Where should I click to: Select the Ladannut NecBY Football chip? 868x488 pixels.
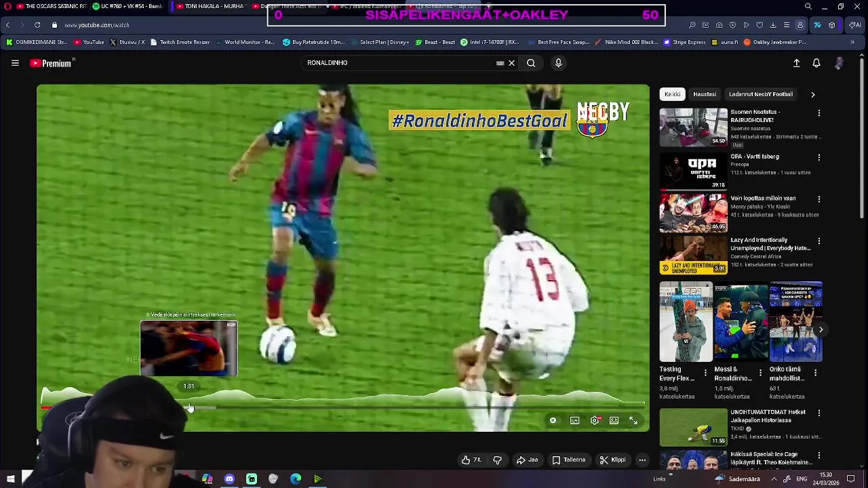(x=760, y=94)
